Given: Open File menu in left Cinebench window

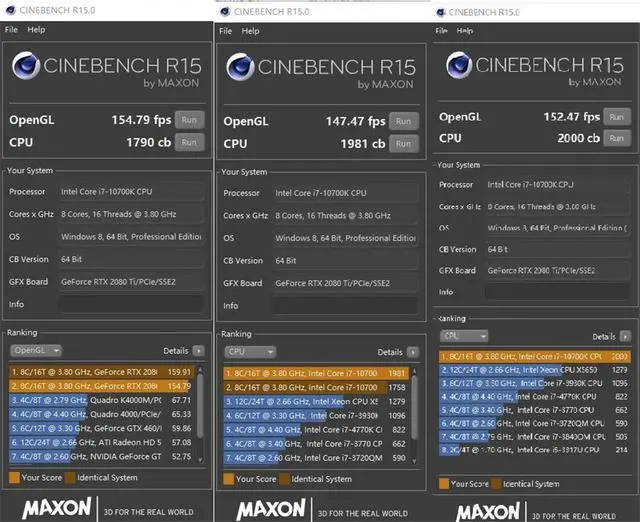Looking at the screenshot, I should point(11,30).
